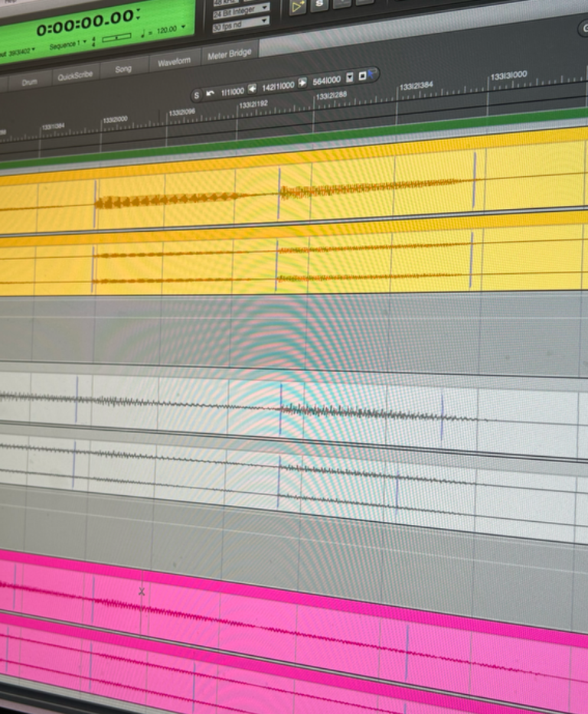Click the yellow play-arrow transport button
The image size is (588, 714).
coord(297,7)
